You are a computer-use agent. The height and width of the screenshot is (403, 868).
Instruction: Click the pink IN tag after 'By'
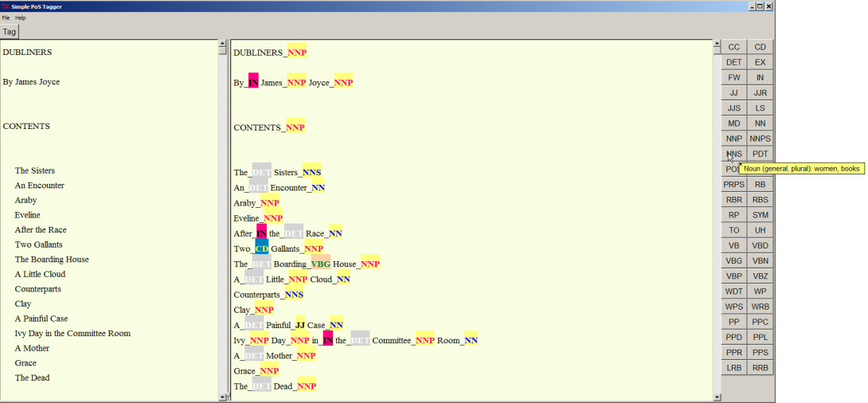(253, 82)
